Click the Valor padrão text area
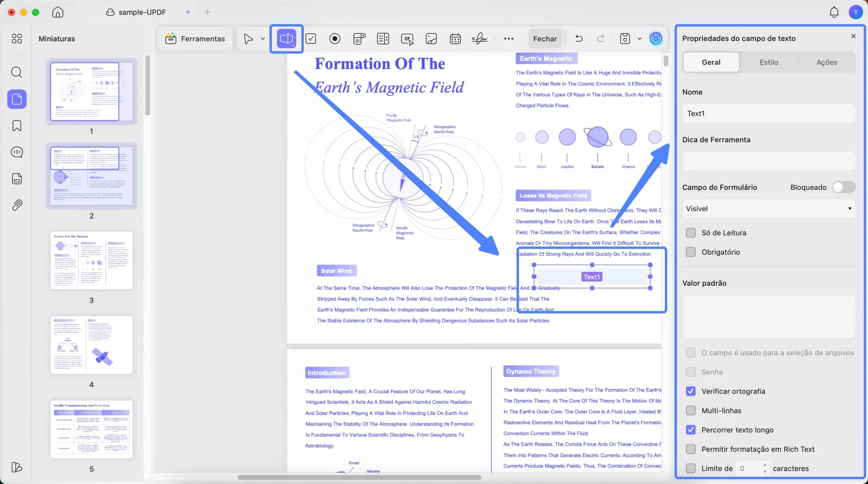The width and height of the screenshot is (868, 484). 769,316
